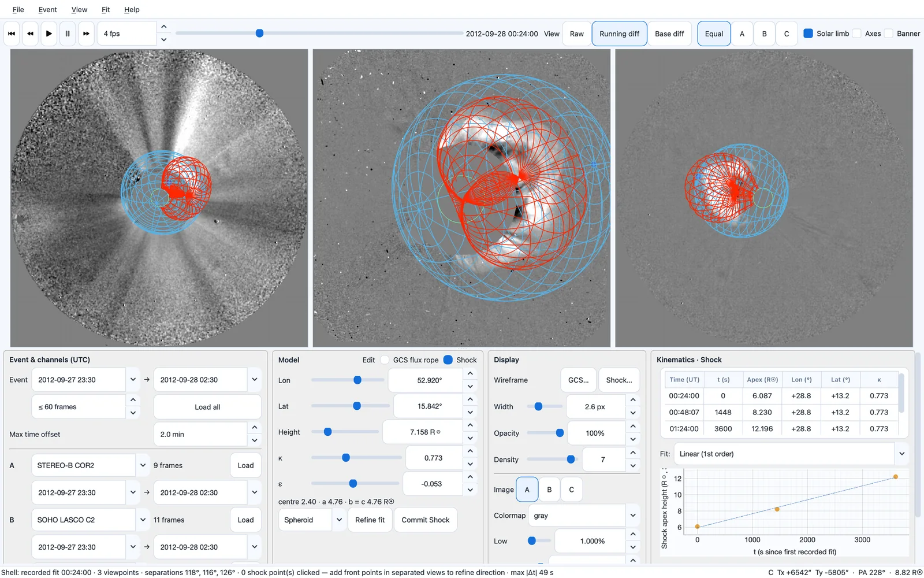Load channel A STEREO-B frames
Viewport: 924px width, 578px height.
(245, 465)
